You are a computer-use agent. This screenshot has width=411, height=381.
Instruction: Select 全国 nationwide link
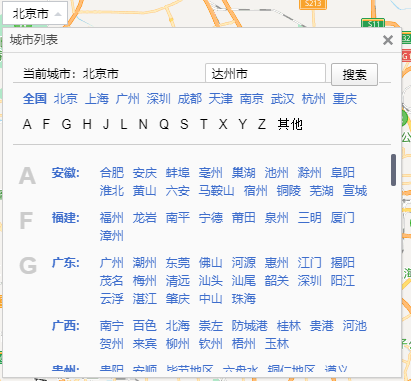point(35,99)
